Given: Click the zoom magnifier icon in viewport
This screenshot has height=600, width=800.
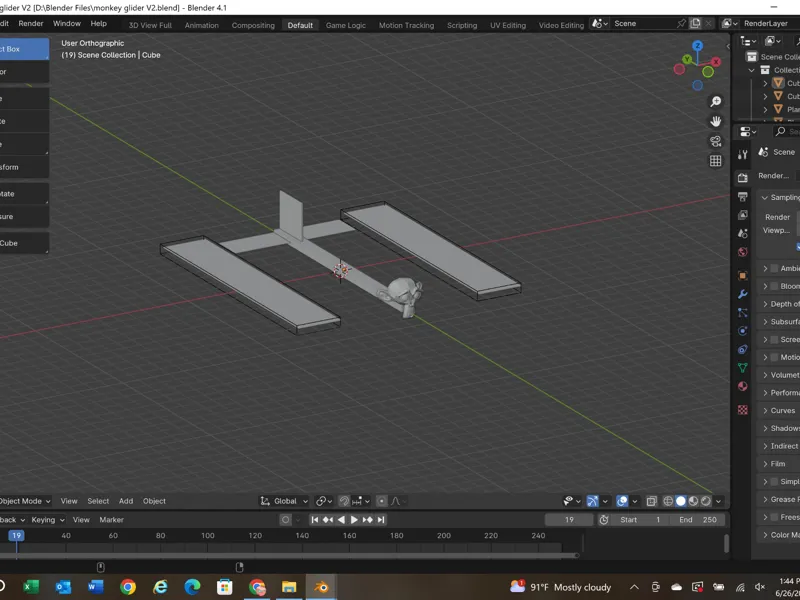Looking at the screenshot, I should 716,102.
